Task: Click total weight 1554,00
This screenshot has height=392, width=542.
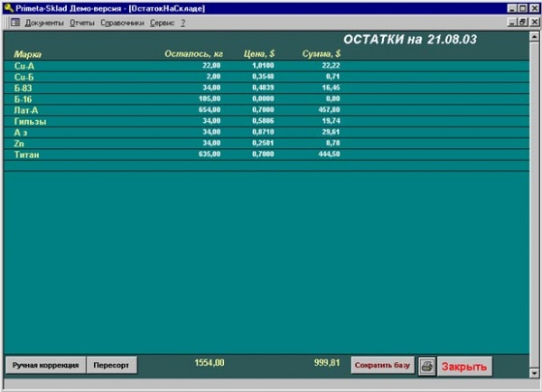Action: point(210,362)
